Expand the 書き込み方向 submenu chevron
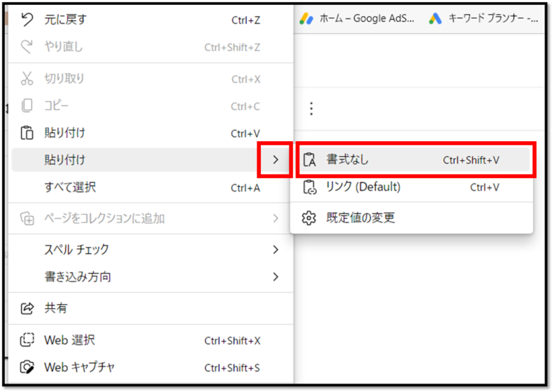This screenshot has width=553, height=392. 275,276
